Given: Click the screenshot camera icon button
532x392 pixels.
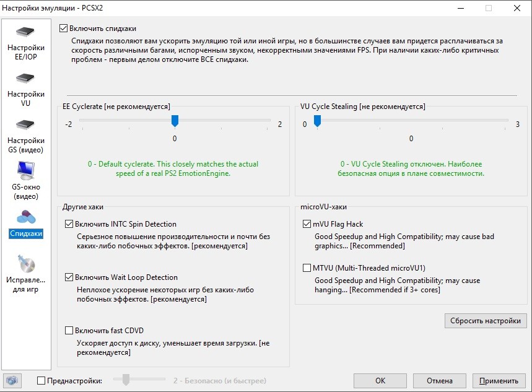Looking at the screenshot, I should [x=12, y=380].
